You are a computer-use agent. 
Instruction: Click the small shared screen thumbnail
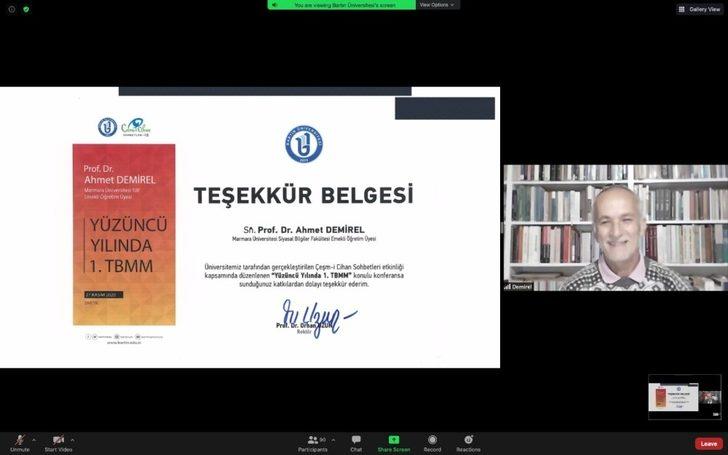tap(685, 397)
